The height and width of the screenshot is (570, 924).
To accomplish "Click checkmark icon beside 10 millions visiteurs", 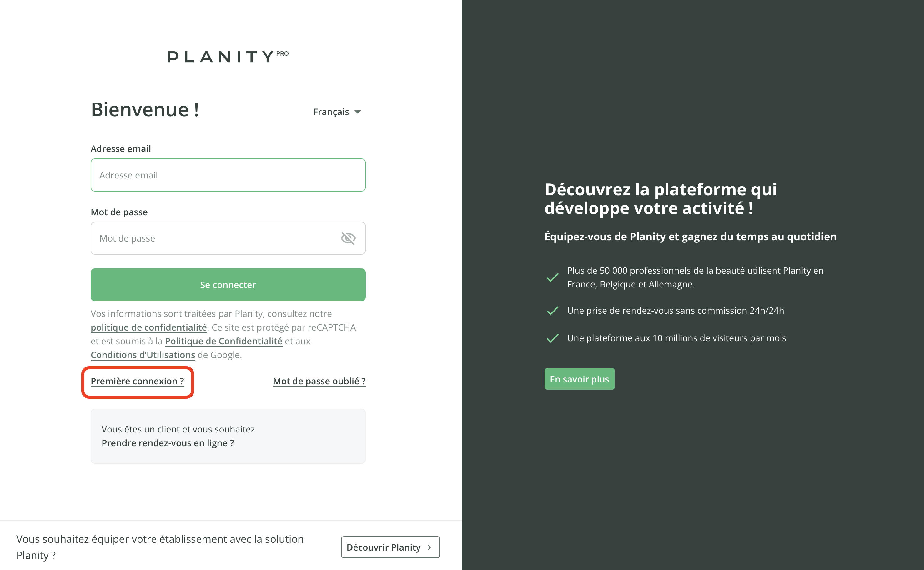I will click(552, 338).
